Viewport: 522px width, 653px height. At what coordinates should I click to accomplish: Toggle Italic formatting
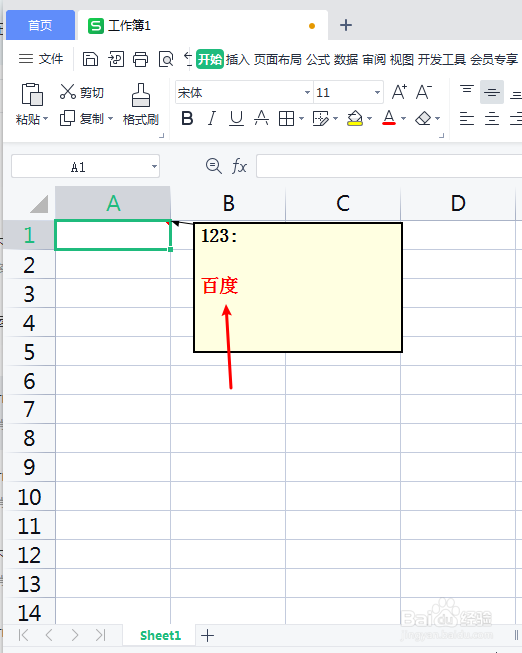point(212,119)
